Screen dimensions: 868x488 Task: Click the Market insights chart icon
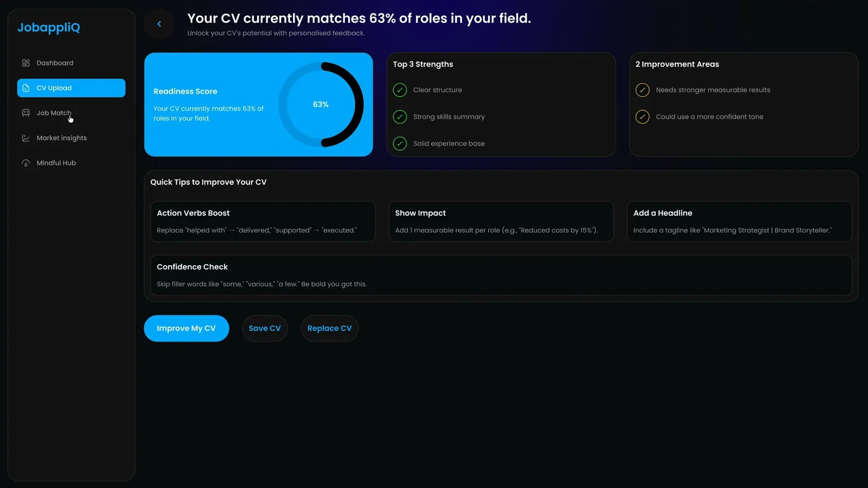(25, 138)
